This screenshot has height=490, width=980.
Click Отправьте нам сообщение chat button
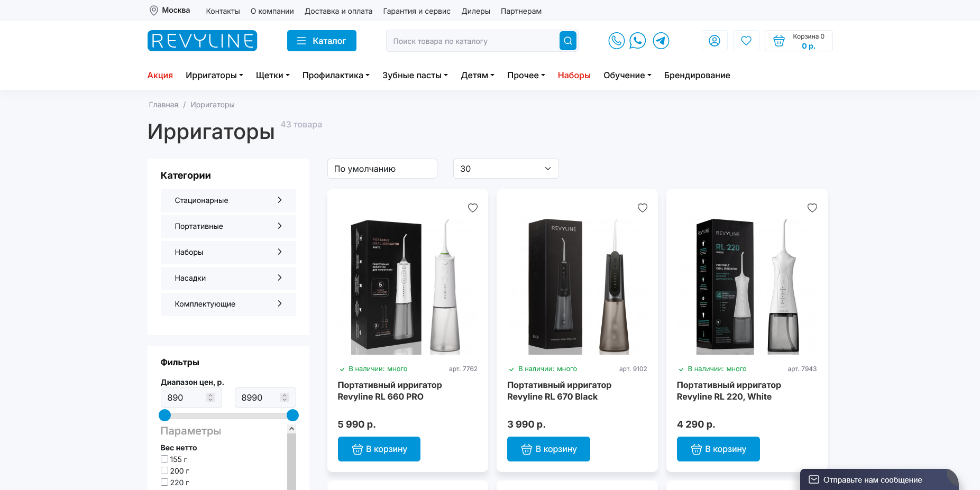coord(880,479)
